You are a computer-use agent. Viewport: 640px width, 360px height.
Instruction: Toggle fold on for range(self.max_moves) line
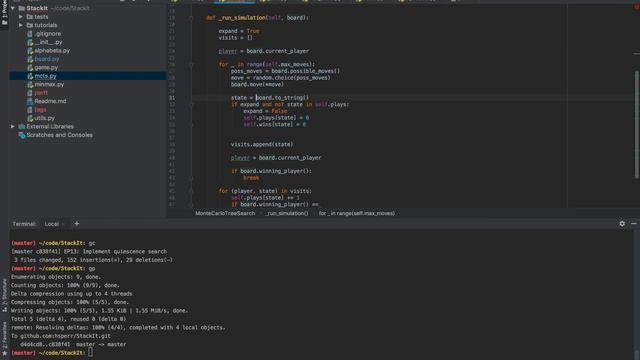[191, 64]
